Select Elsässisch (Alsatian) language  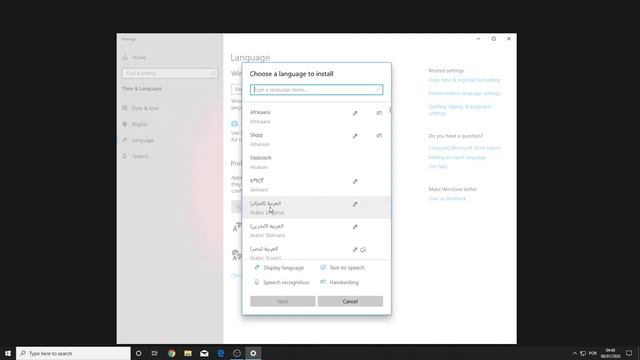(316, 162)
